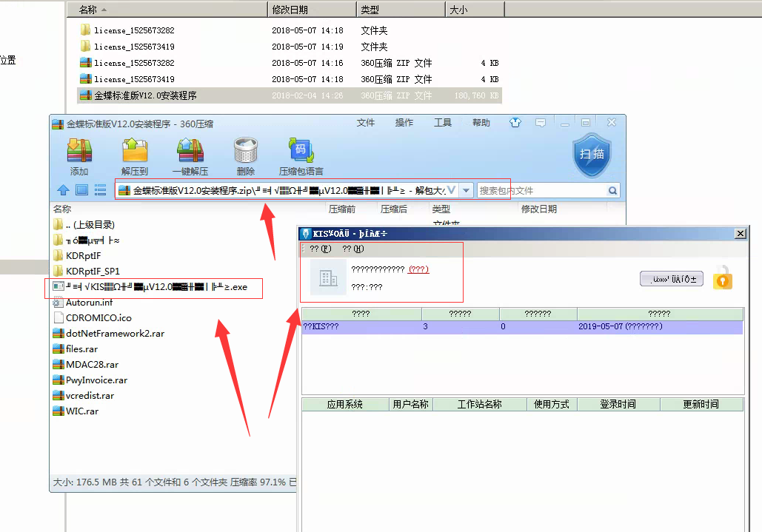Open the 操作 menu in 360压缩
The height and width of the screenshot is (532, 762).
point(404,123)
